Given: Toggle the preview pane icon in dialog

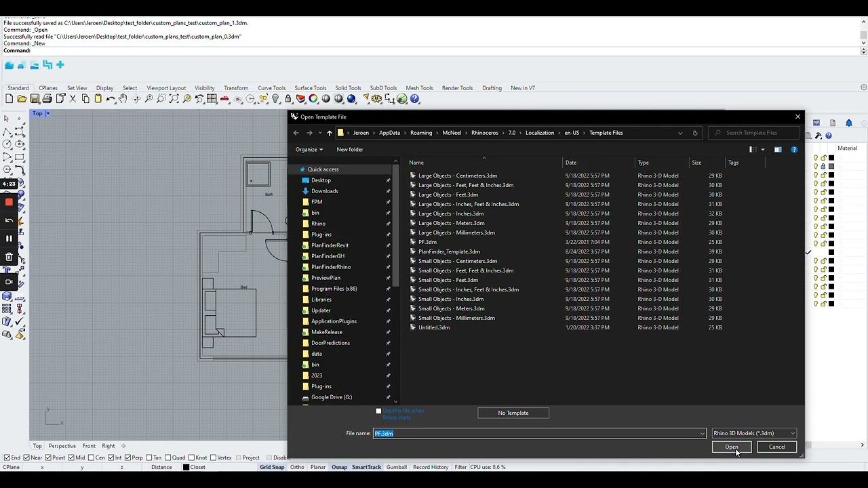Looking at the screenshot, I should [x=778, y=150].
